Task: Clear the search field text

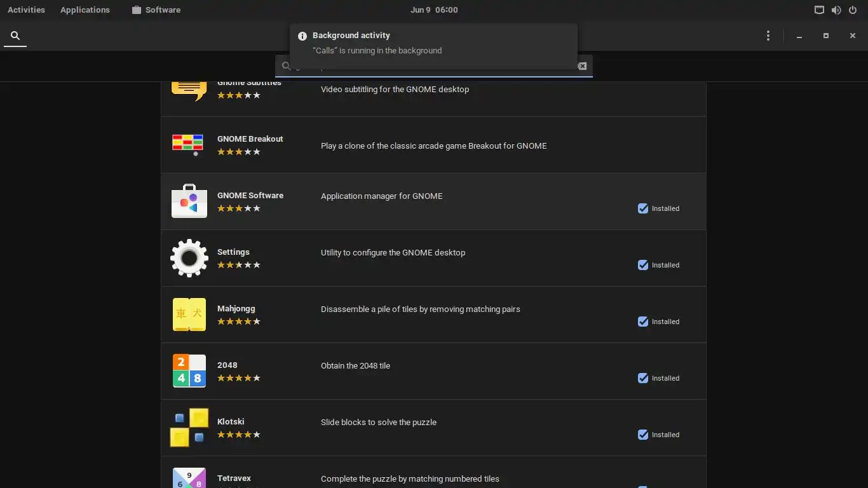Action: click(582, 66)
